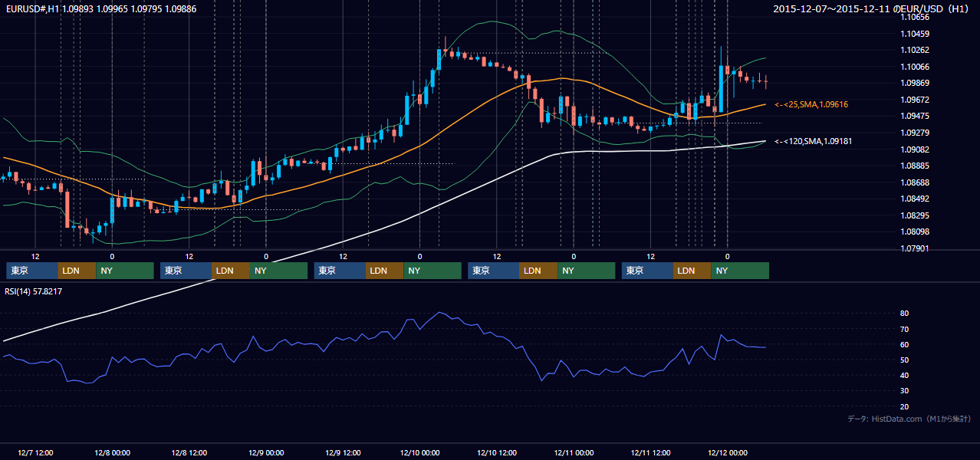Click the leftmost LDN session box
The width and height of the screenshot is (980, 460).
point(77,271)
